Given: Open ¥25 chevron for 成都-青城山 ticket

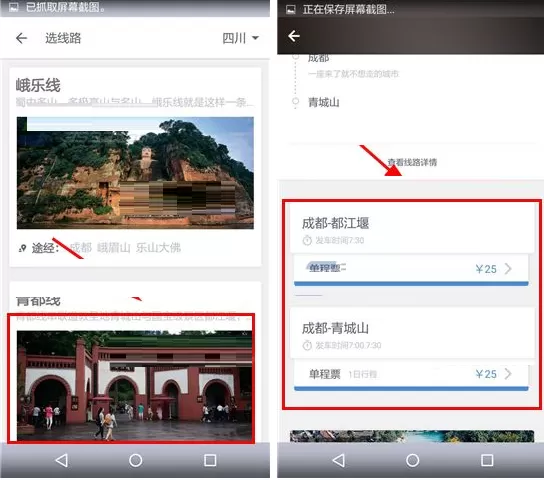Looking at the screenshot, I should click(x=508, y=374).
